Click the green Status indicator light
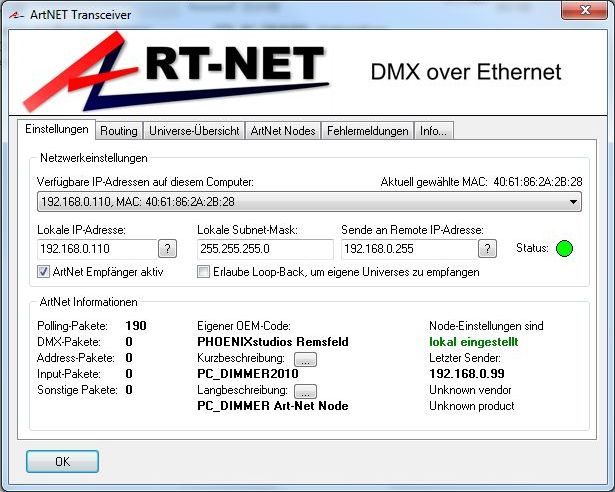The image size is (615, 492). click(x=564, y=248)
